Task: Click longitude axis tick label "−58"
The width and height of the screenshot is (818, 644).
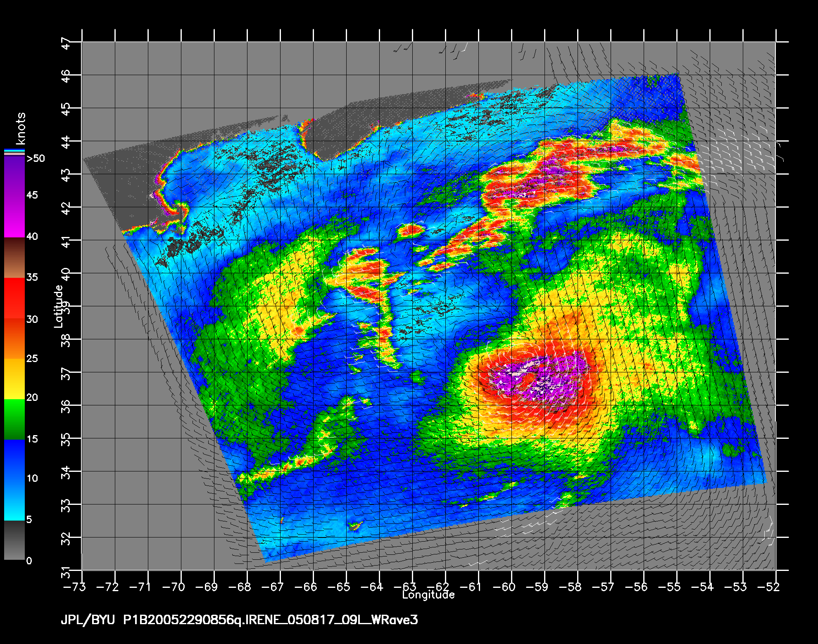Action: tap(570, 587)
